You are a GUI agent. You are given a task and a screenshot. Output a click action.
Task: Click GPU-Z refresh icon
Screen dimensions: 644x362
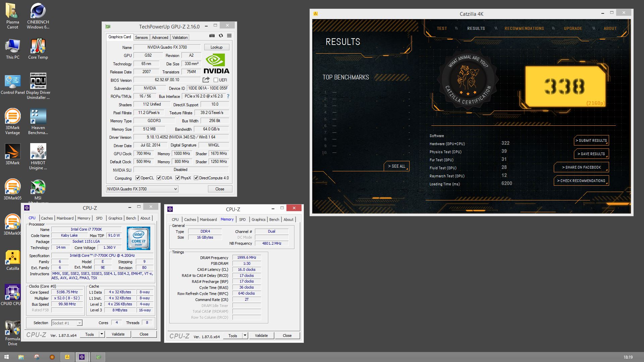point(221,36)
